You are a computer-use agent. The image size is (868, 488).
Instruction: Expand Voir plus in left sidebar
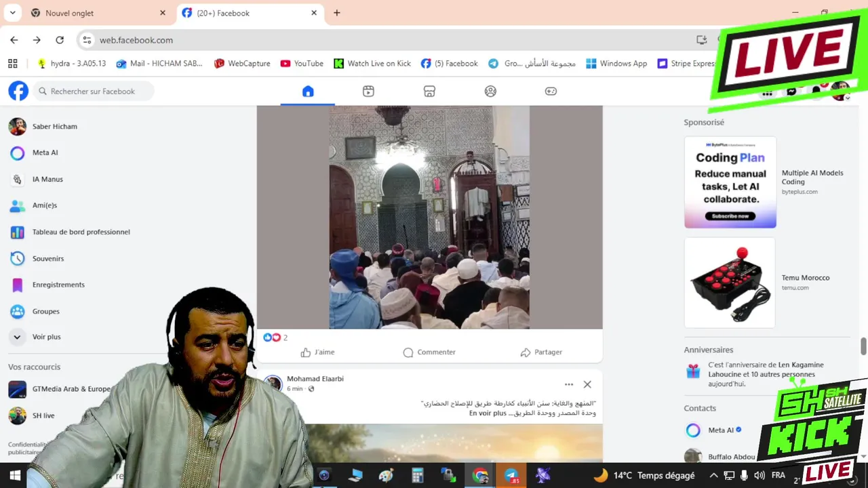46,337
